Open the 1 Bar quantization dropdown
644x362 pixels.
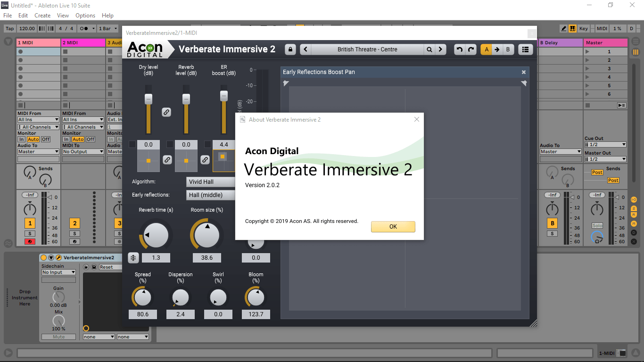[107, 28]
